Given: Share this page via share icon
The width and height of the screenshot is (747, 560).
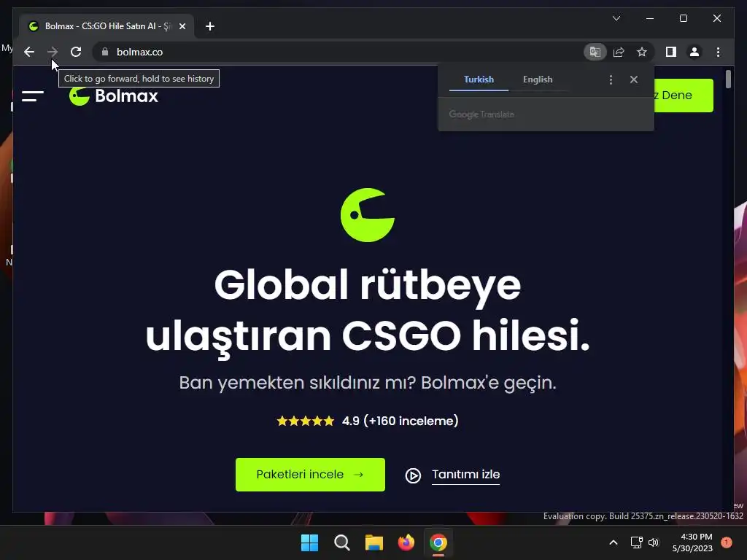Looking at the screenshot, I should 619,52.
